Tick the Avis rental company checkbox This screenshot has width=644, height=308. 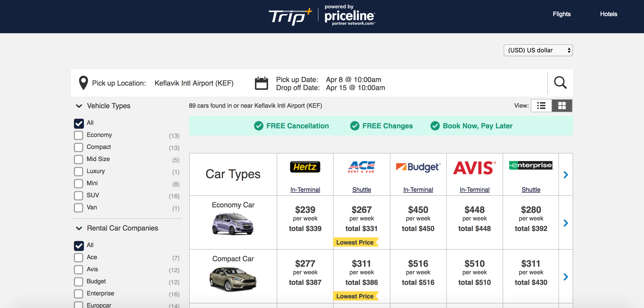(78, 270)
